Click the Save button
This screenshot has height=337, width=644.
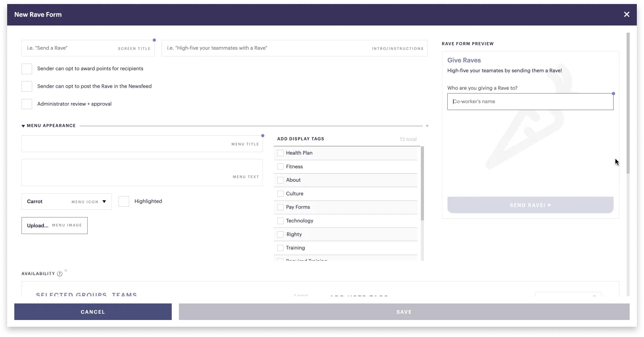pos(404,312)
